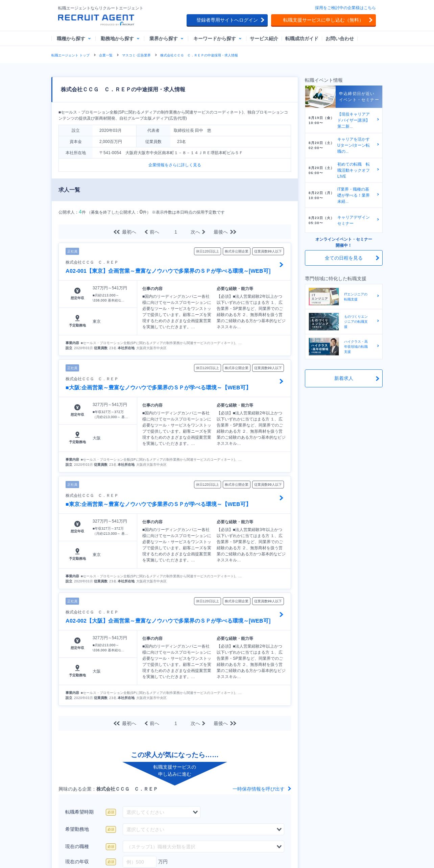This screenshot has height=868, width=434.
Task: Open 8月20日 キャリアを活かすUターン event
Action: 344,145
